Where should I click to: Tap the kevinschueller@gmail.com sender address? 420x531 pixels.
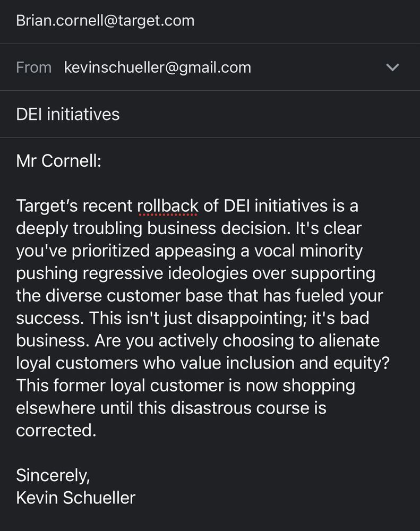click(x=158, y=67)
